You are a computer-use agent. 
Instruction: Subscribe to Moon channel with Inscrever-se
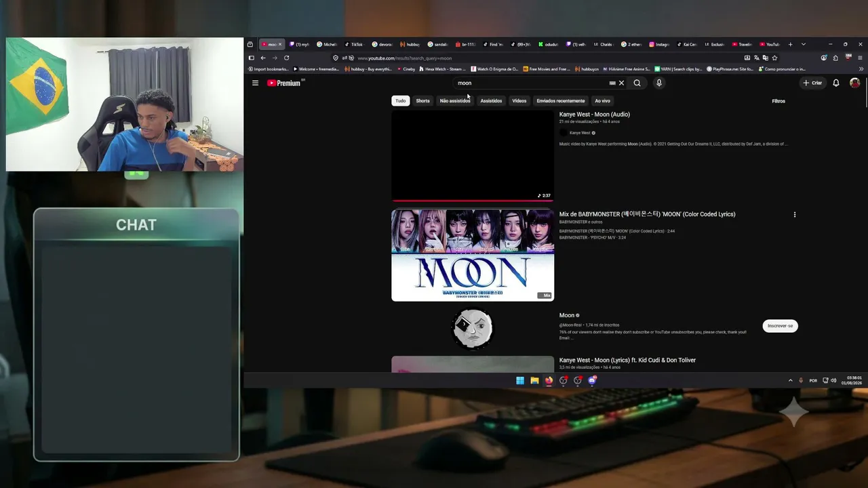tap(780, 326)
